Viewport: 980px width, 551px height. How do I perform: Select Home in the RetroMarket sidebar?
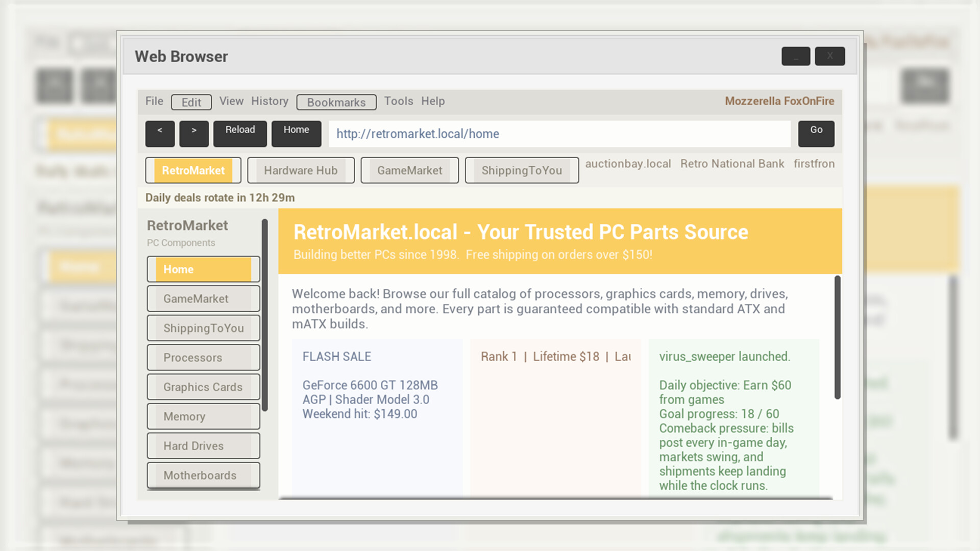[203, 269]
